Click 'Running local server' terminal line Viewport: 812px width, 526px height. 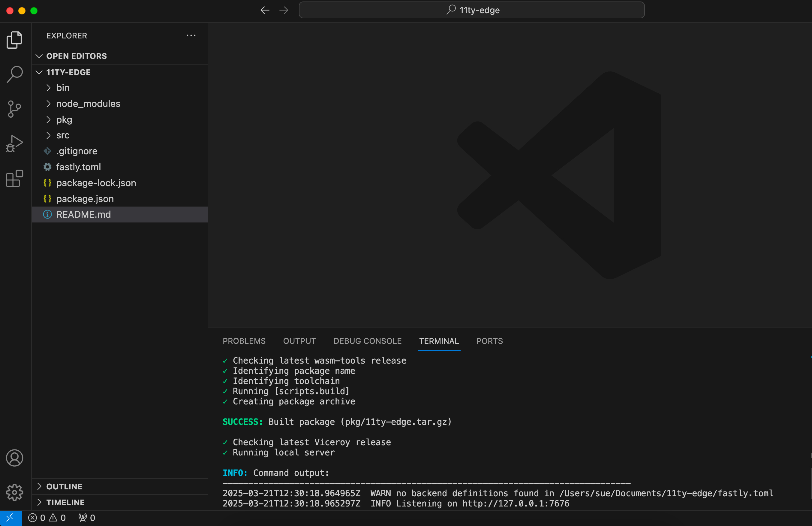click(x=284, y=452)
